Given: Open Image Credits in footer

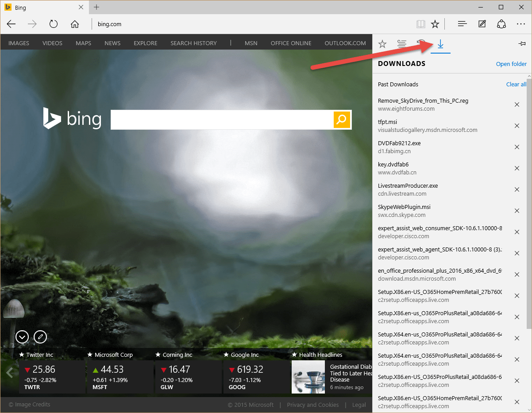Looking at the screenshot, I should click(29, 404).
